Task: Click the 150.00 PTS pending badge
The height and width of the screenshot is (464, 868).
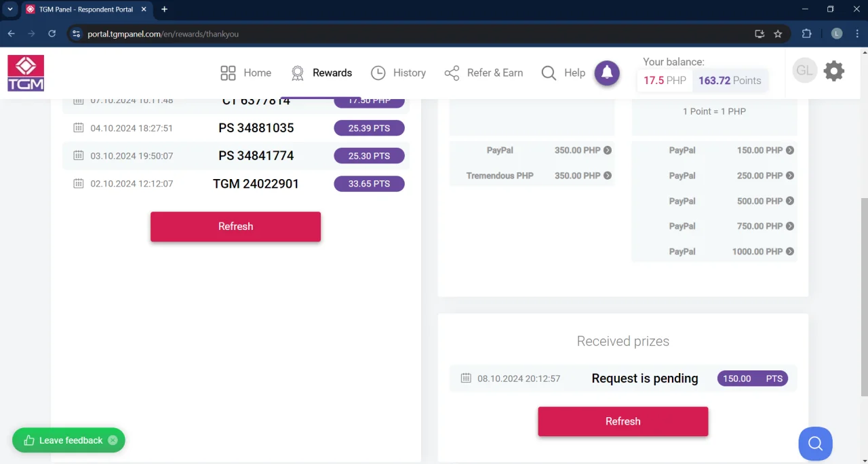Action: pos(753,379)
